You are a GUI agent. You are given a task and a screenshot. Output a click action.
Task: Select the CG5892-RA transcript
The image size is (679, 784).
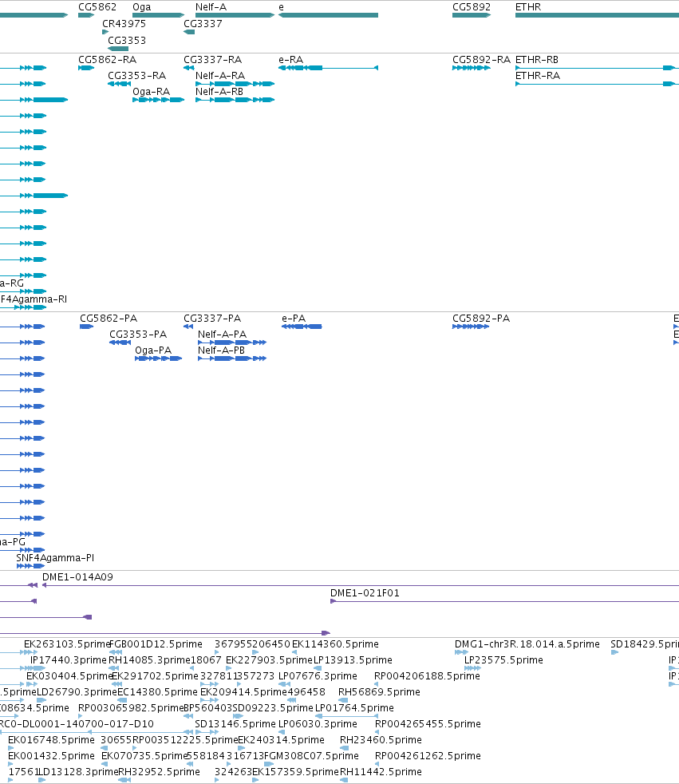click(x=472, y=68)
